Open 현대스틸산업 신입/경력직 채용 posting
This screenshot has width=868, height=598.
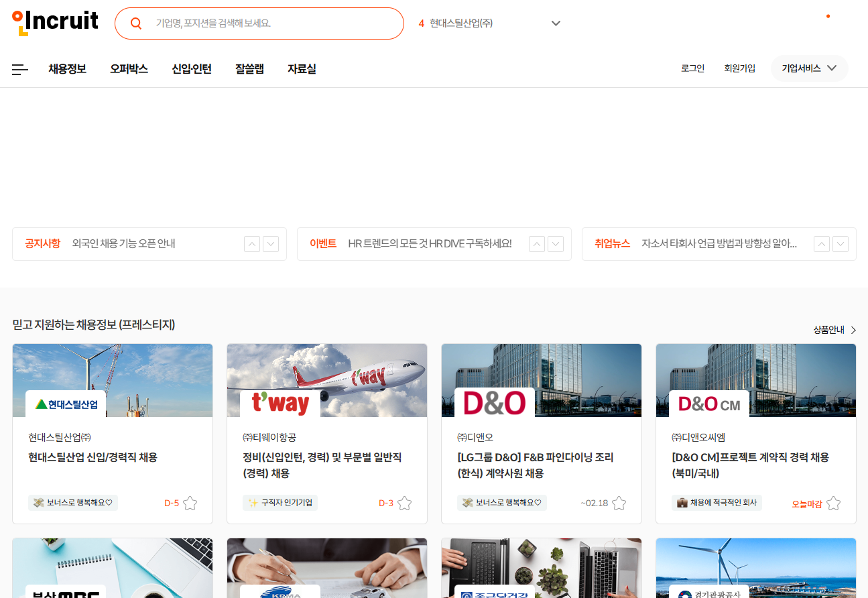click(93, 457)
